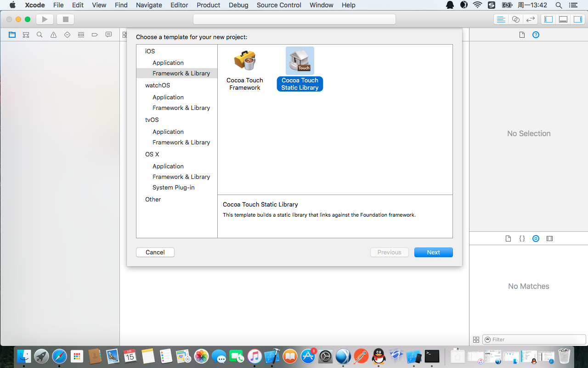Open the Breakpoint navigator tag icon

(x=95, y=34)
